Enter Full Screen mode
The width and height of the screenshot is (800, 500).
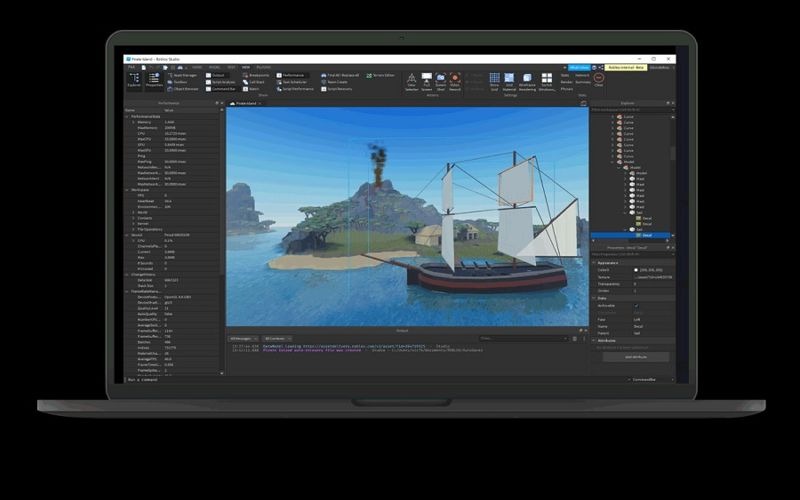tap(427, 82)
